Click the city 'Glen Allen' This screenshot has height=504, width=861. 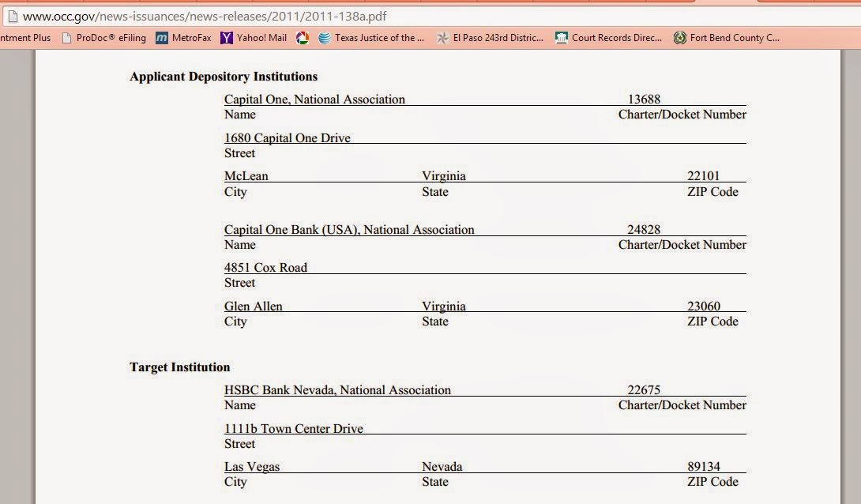pos(253,306)
